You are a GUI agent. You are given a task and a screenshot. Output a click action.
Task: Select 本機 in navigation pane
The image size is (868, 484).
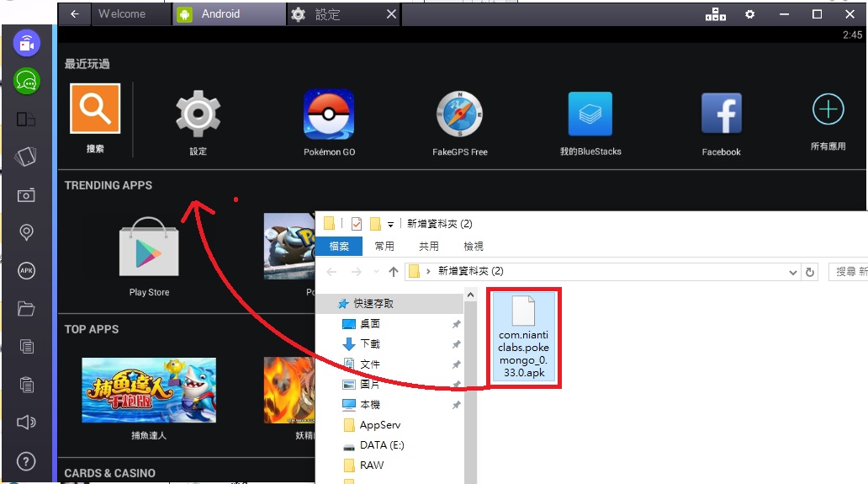(370, 405)
